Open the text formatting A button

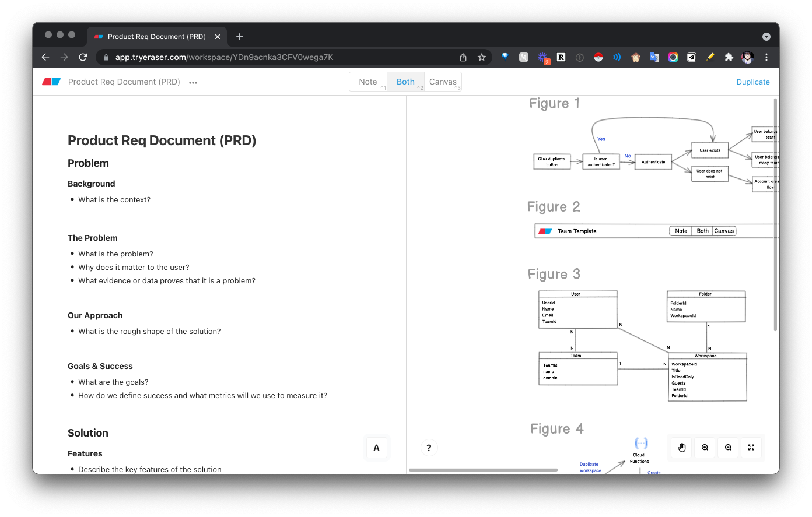point(376,448)
